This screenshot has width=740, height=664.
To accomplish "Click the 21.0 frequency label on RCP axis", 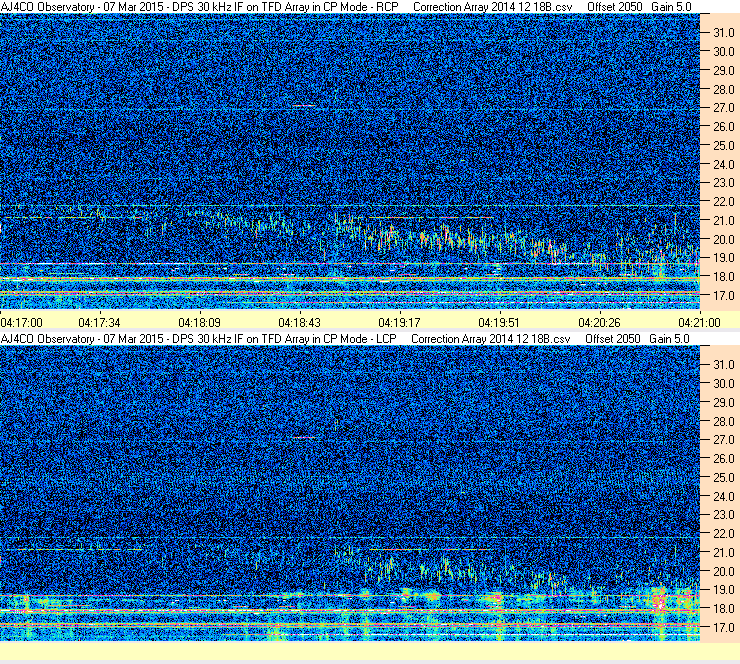I will click(x=723, y=220).
